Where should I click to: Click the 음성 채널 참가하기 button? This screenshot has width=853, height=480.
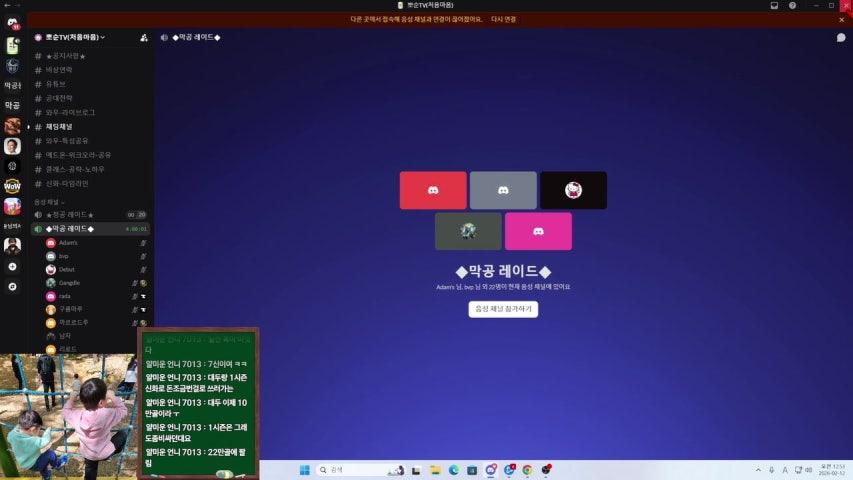click(503, 309)
